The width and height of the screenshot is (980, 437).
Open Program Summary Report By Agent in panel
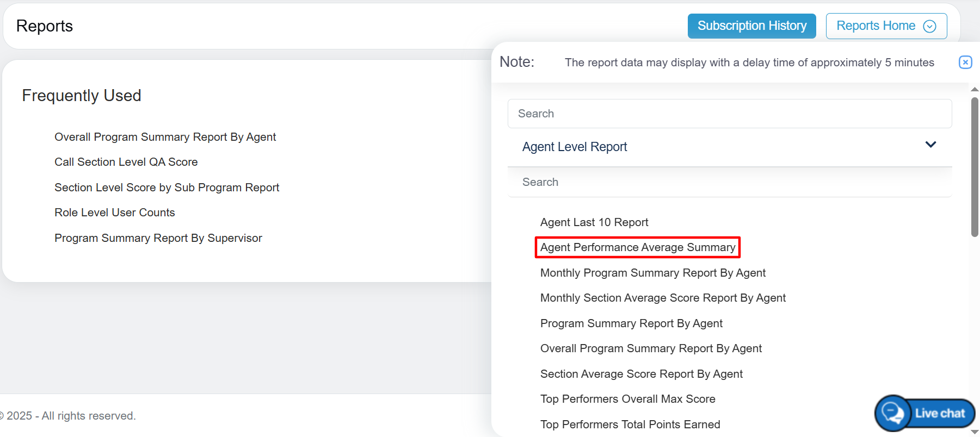click(631, 323)
